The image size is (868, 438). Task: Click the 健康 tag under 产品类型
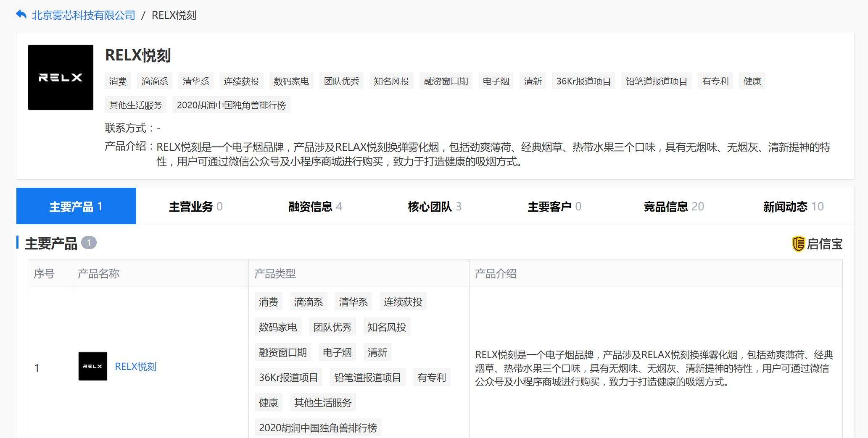(269, 402)
